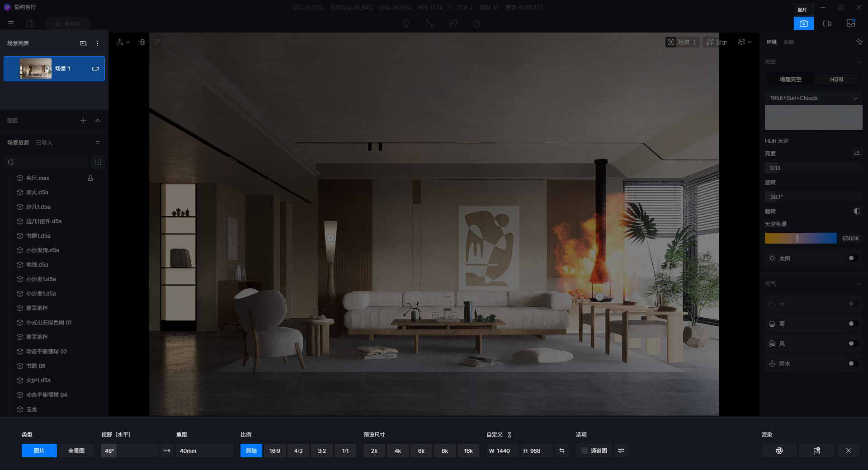The height and width of the screenshot is (470, 868).
Task: Lock the custom aspect ratio
Action: (x=509, y=435)
